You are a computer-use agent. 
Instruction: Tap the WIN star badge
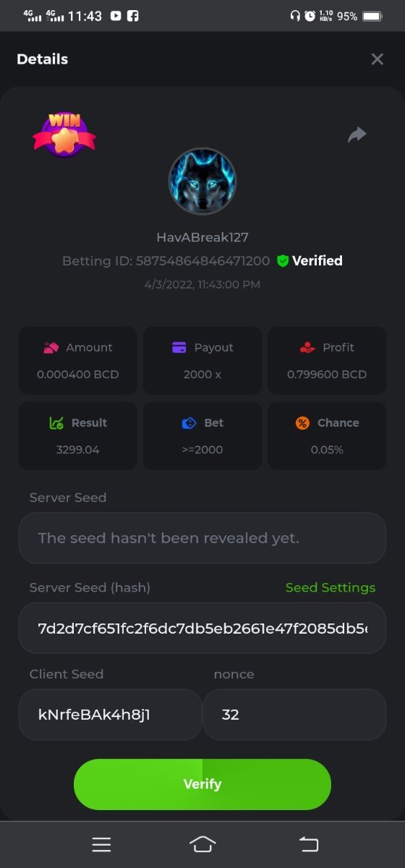pyautogui.click(x=64, y=134)
